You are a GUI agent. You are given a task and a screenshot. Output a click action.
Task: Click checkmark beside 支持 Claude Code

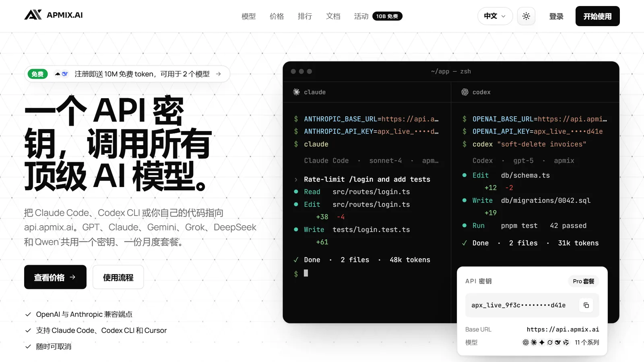(28, 331)
